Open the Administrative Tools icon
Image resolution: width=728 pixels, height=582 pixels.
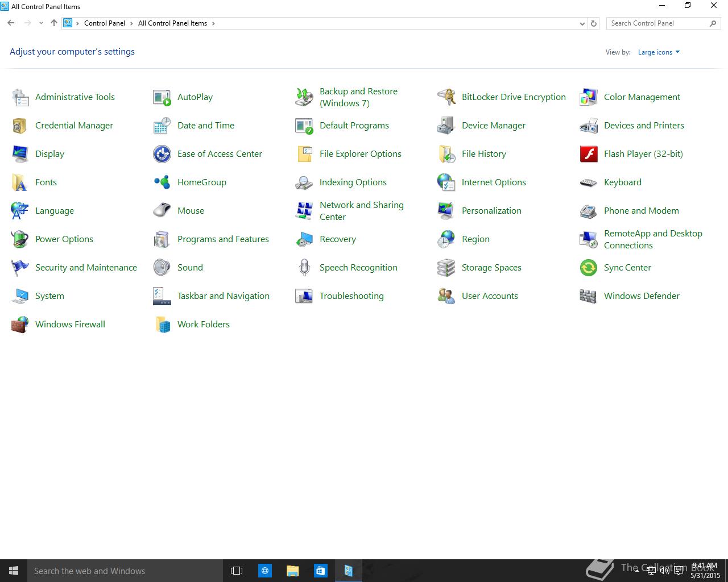(20, 97)
